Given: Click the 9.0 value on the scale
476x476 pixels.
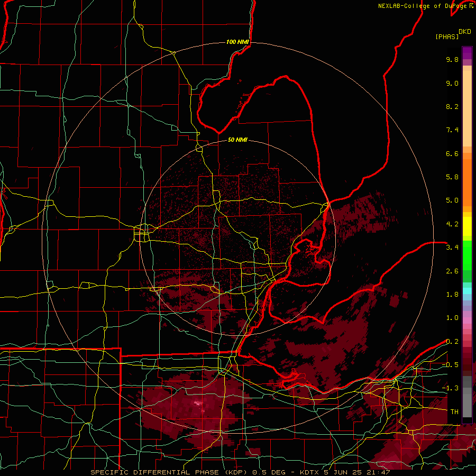Looking at the screenshot, I should [452, 83].
